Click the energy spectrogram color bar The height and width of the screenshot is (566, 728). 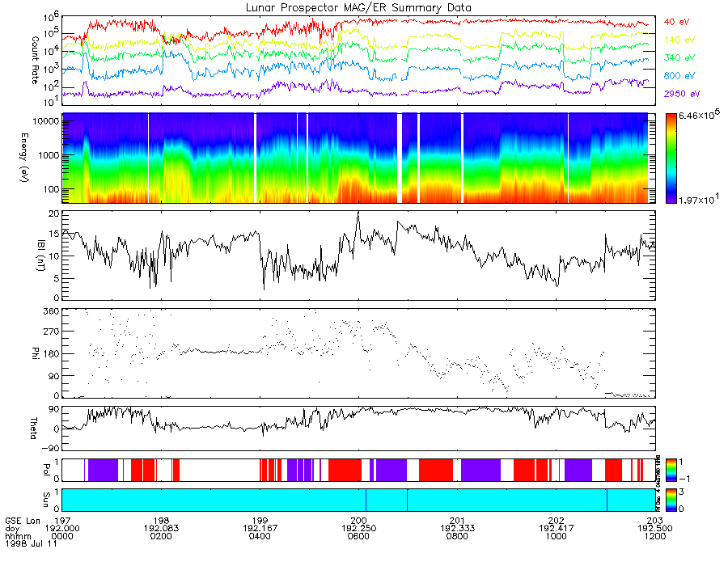point(671,158)
